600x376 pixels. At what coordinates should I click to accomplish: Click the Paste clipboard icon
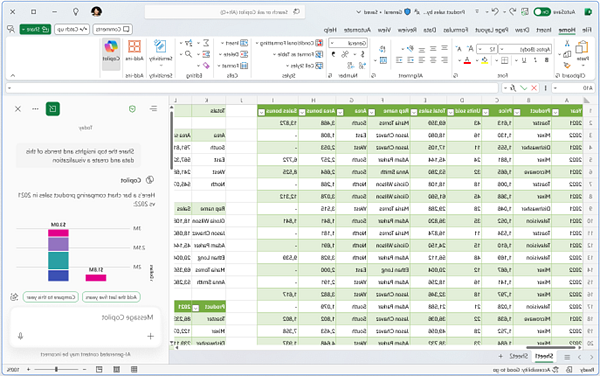click(x=582, y=47)
